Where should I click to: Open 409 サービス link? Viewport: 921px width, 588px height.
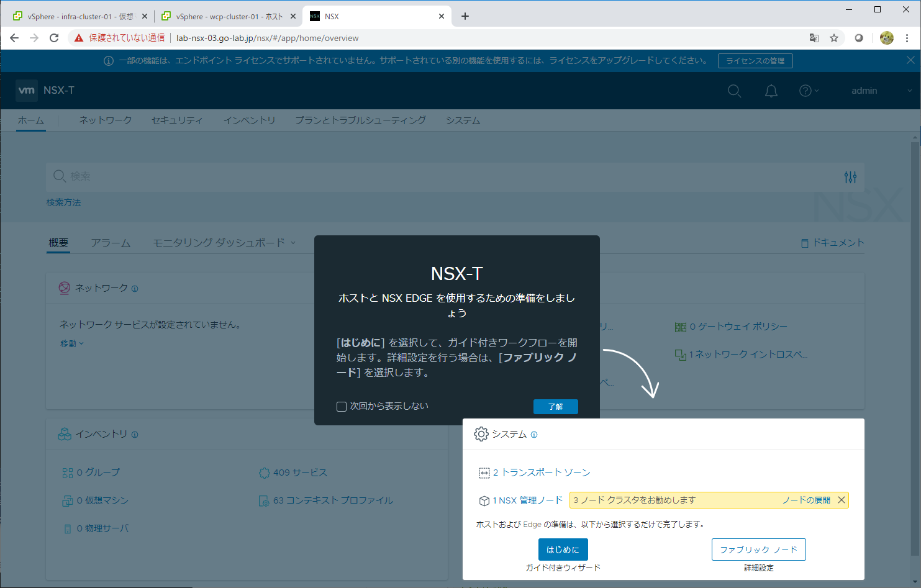pos(300,473)
